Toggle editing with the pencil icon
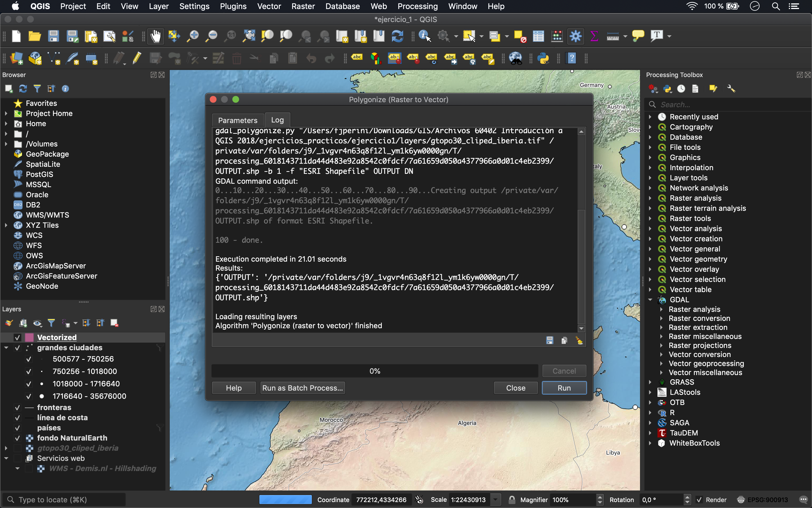 pyautogui.click(x=136, y=58)
